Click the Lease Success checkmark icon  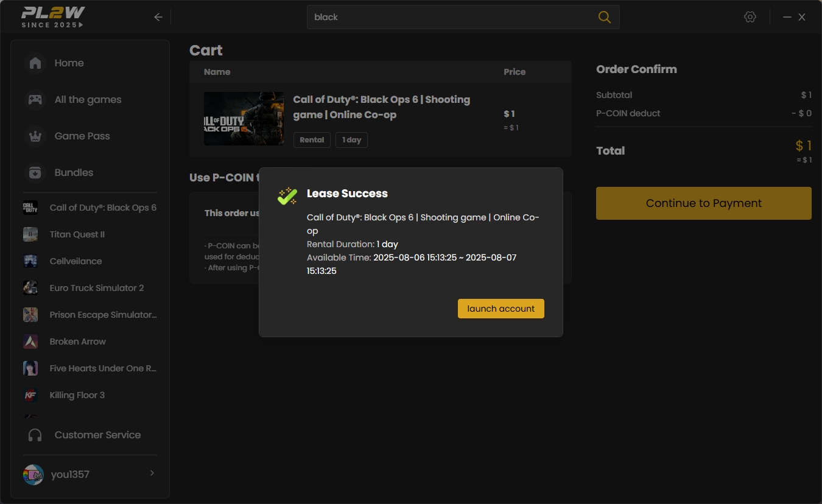287,195
